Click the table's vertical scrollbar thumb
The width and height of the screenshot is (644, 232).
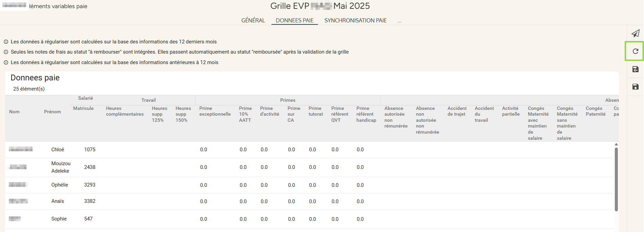coord(616,179)
